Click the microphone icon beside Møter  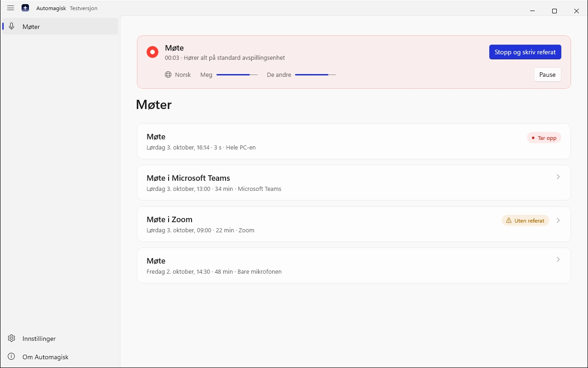[x=12, y=27]
